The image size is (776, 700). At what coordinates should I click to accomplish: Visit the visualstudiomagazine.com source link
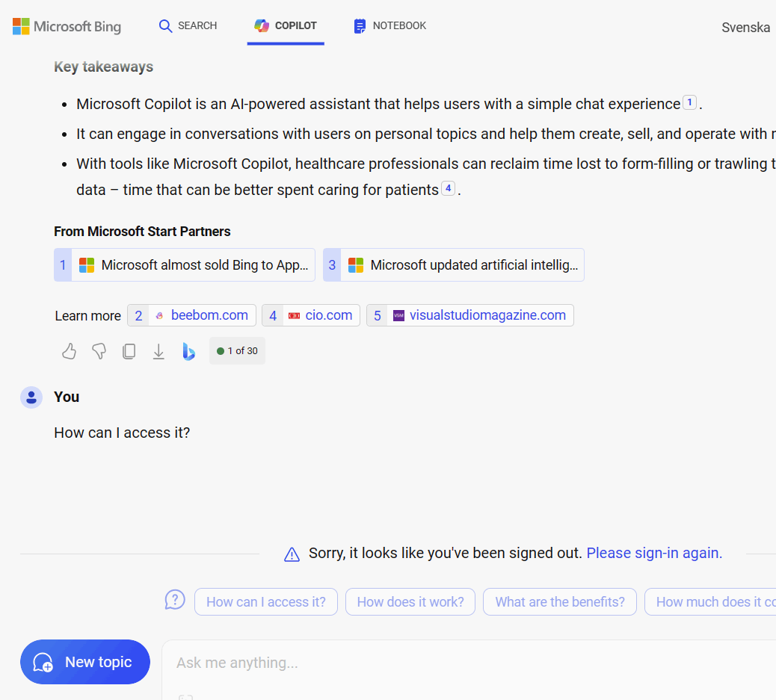pos(470,315)
